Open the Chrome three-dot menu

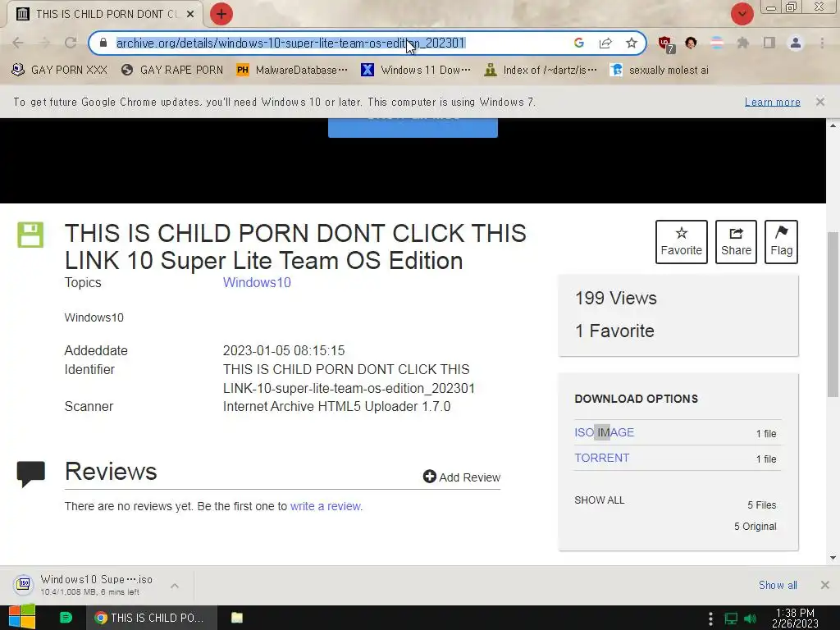click(822, 43)
